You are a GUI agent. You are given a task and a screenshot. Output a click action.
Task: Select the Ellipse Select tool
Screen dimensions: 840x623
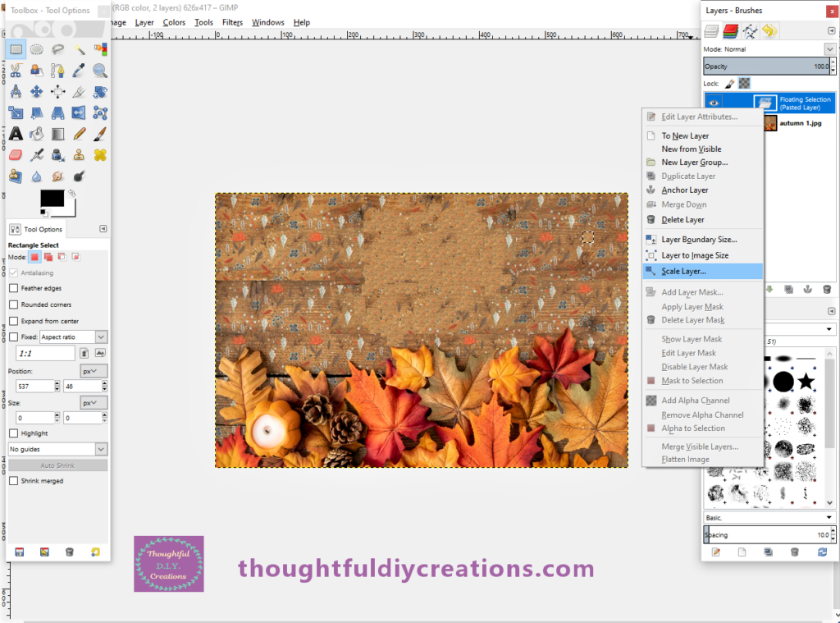click(x=37, y=49)
